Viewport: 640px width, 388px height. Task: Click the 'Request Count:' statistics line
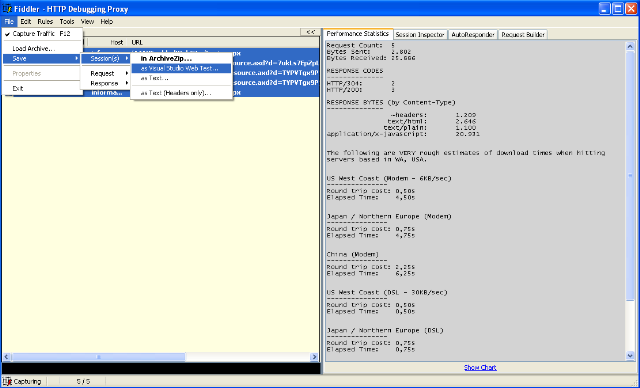tap(361, 45)
